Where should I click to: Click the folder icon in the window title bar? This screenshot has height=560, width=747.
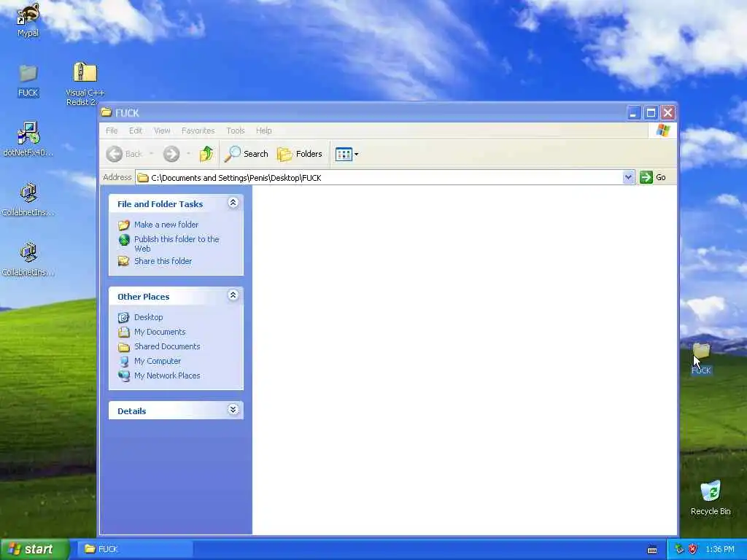pyautogui.click(x=107, y=112)
